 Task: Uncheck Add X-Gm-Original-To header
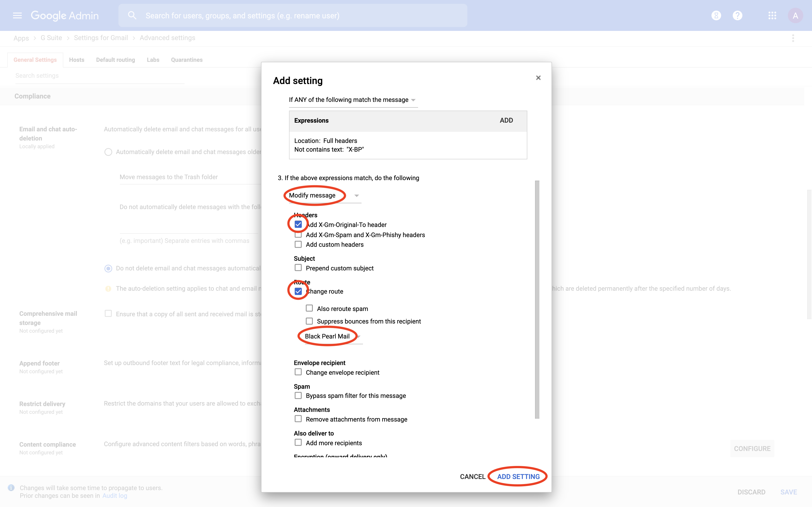pyautogui.click(x=298, y=224)
